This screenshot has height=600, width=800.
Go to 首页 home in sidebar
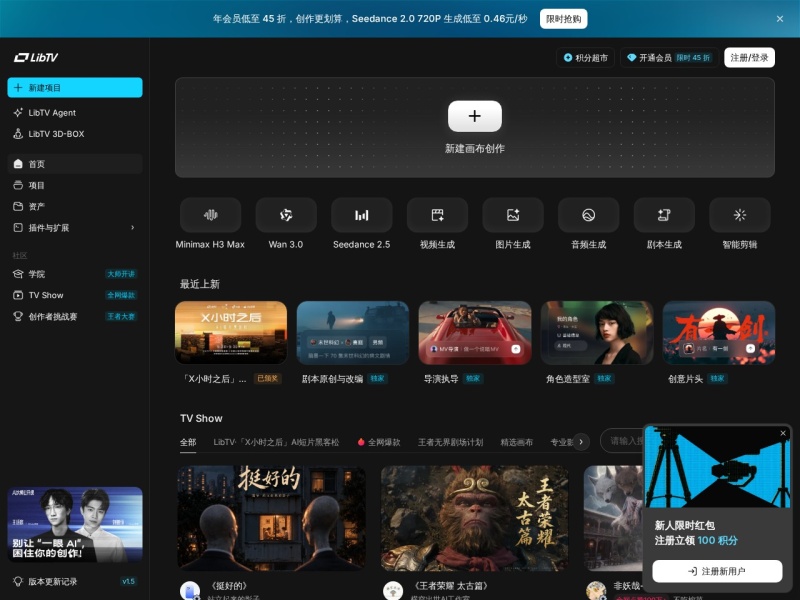(x=74, y=164)
